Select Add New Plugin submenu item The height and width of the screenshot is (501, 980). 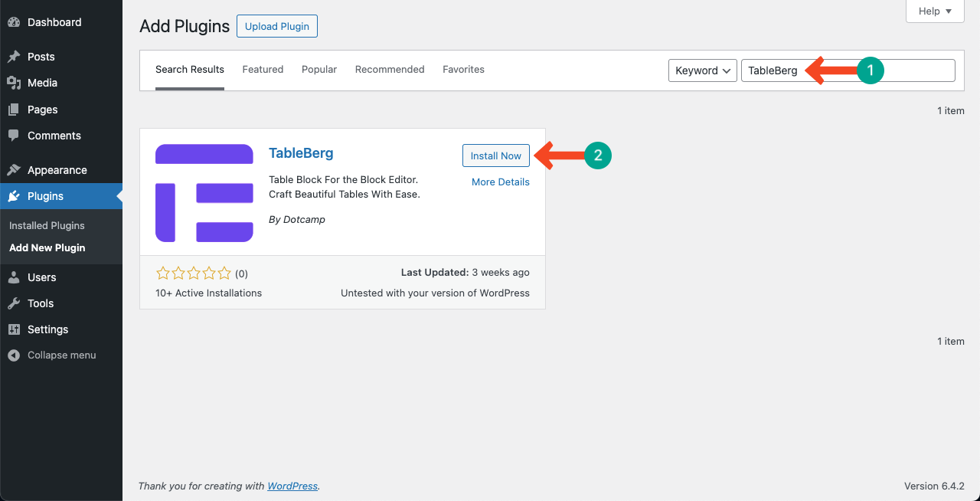tap(47, 248)
